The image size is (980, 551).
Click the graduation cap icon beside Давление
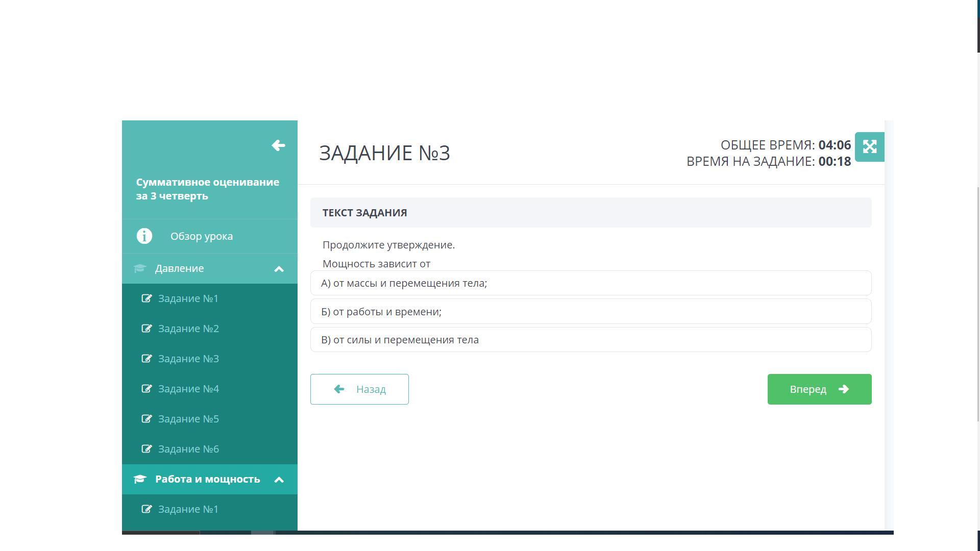pos(140,268)
